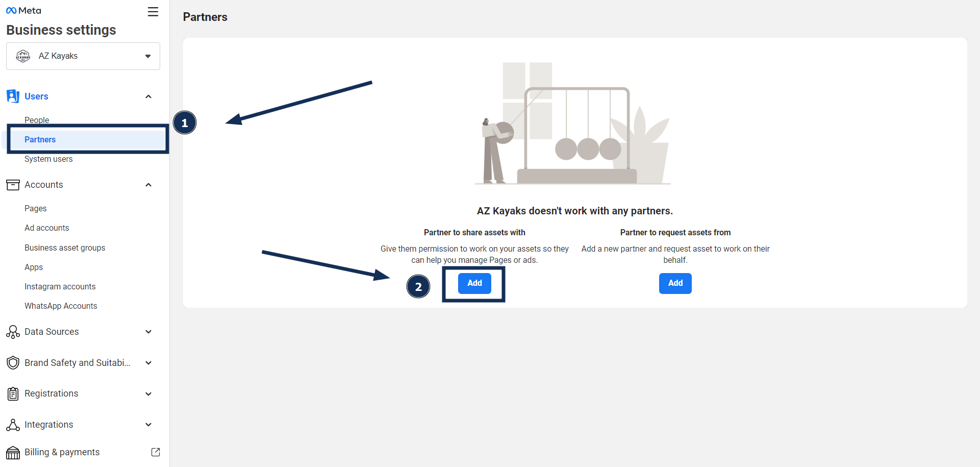Click the Partners page title

tap(205, 17)
